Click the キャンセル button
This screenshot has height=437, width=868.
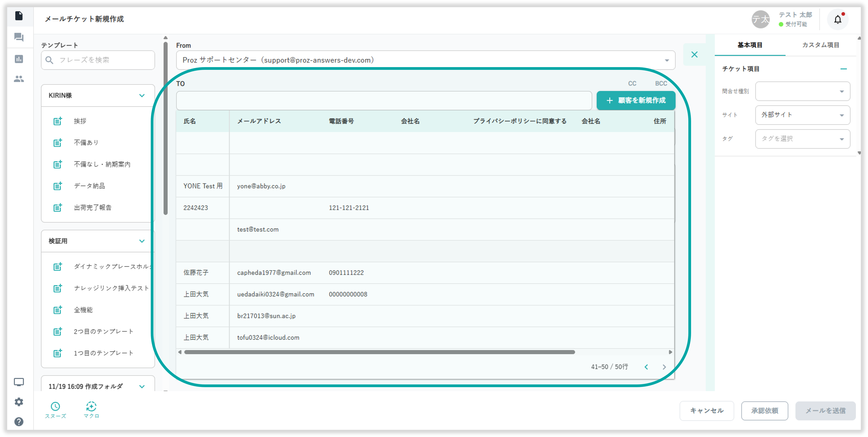click(707, 410)
